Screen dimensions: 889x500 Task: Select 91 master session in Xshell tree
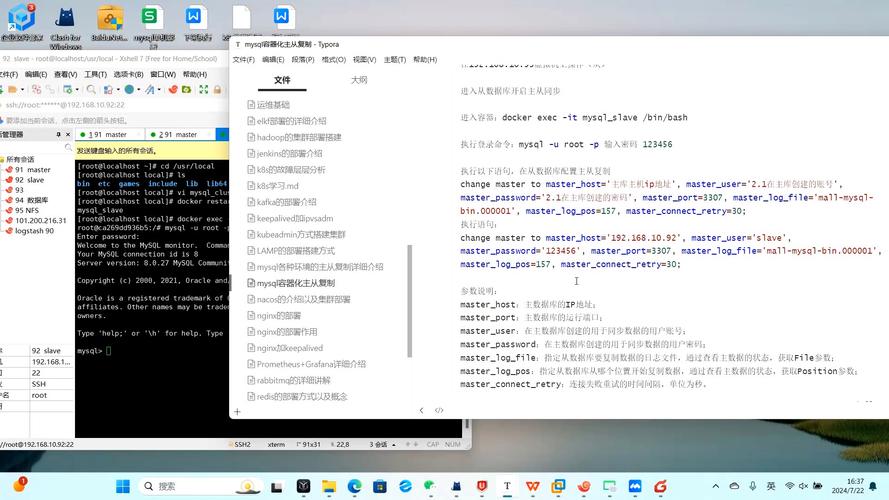pos(32,170)
